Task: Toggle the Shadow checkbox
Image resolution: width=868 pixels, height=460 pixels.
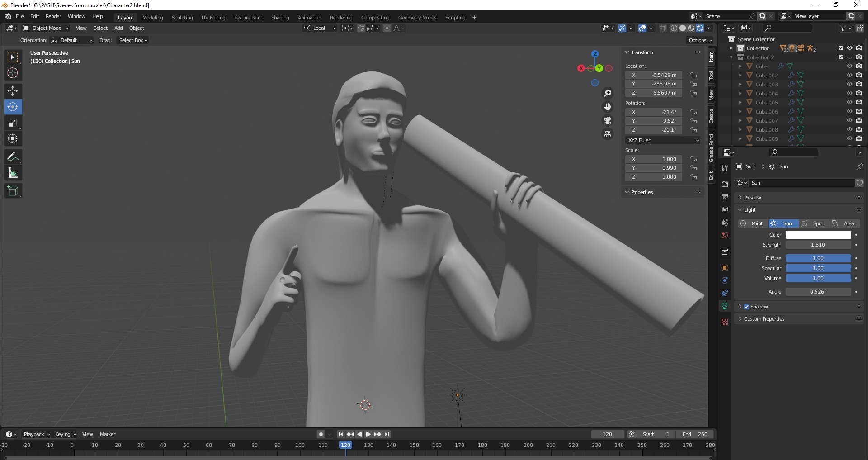Action: click(746, 307)
